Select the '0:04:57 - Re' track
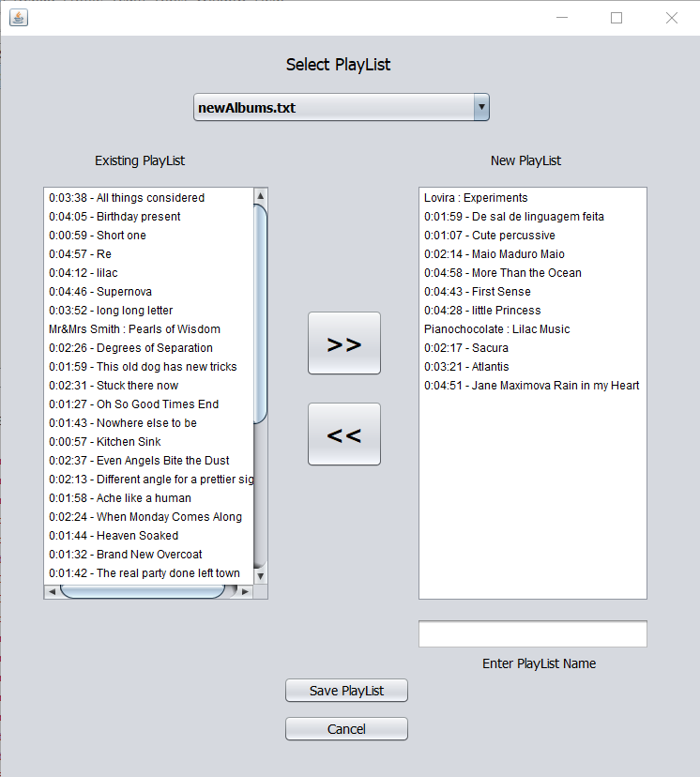 (x=148, y=254)
